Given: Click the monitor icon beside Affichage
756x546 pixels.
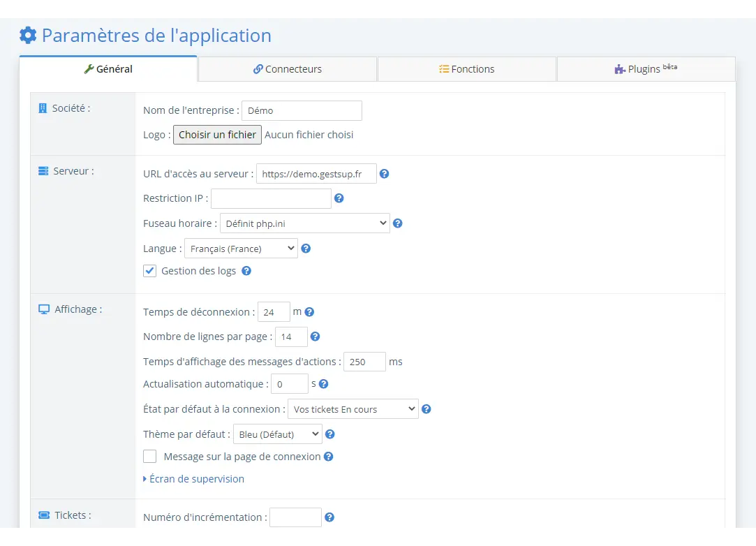Looking at the screenshot, I should [x=42, y=309].
